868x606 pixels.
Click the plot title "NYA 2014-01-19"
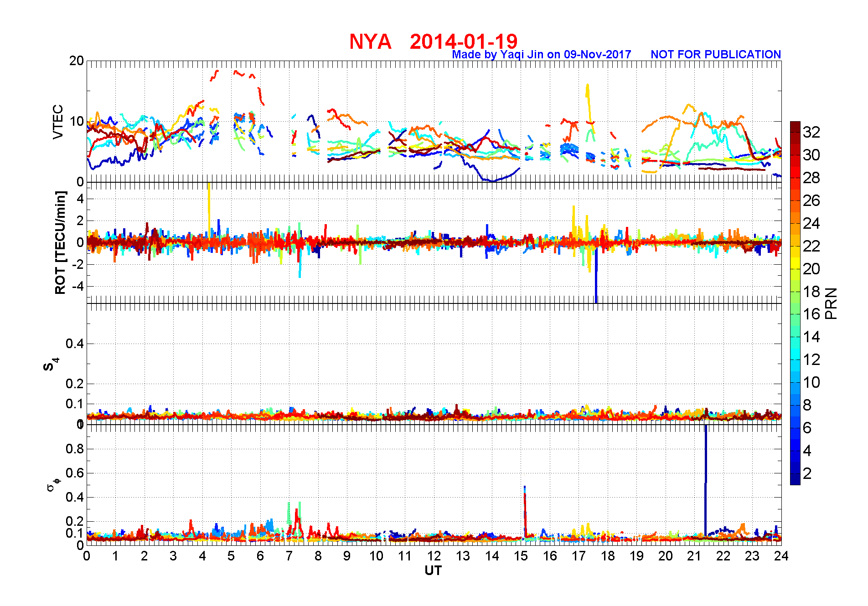point(434,41)
